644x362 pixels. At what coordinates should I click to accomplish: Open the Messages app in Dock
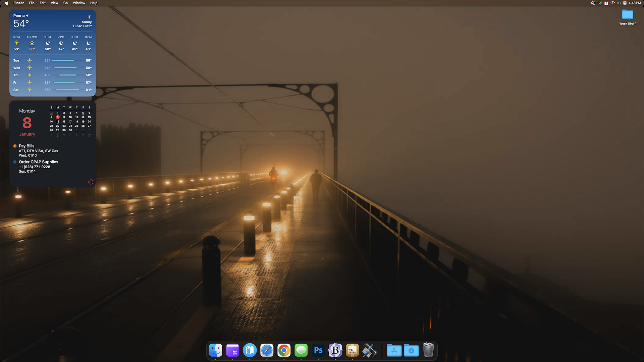tap(301, 351)
